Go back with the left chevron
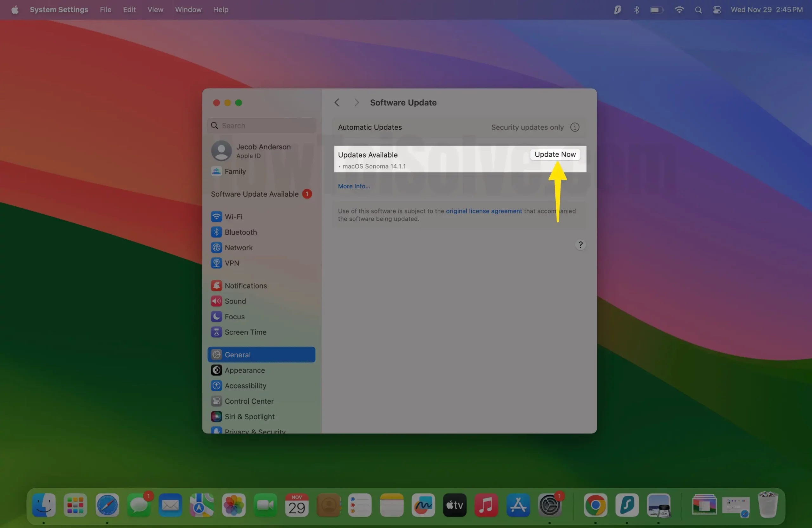Screen dimensions: 812x528 337,103
